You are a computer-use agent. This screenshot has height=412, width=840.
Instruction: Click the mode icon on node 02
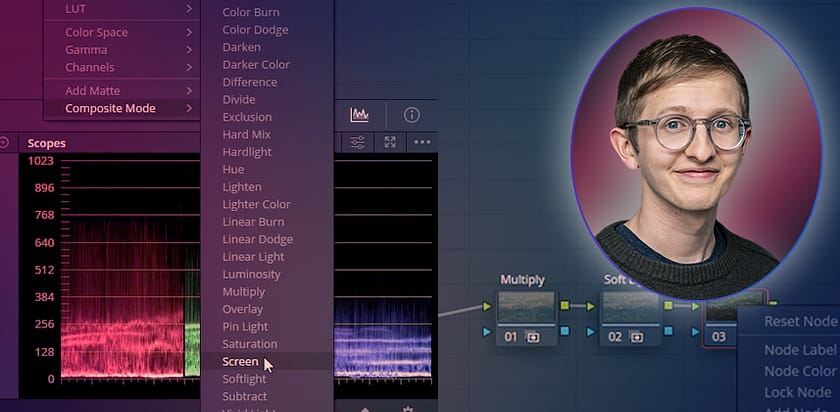636,337
